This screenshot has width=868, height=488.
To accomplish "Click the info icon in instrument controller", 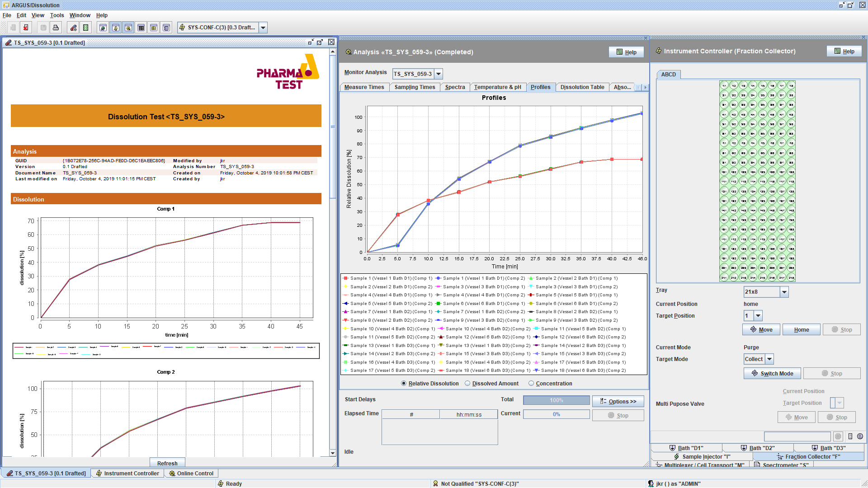I will click(x=860, y=436).
